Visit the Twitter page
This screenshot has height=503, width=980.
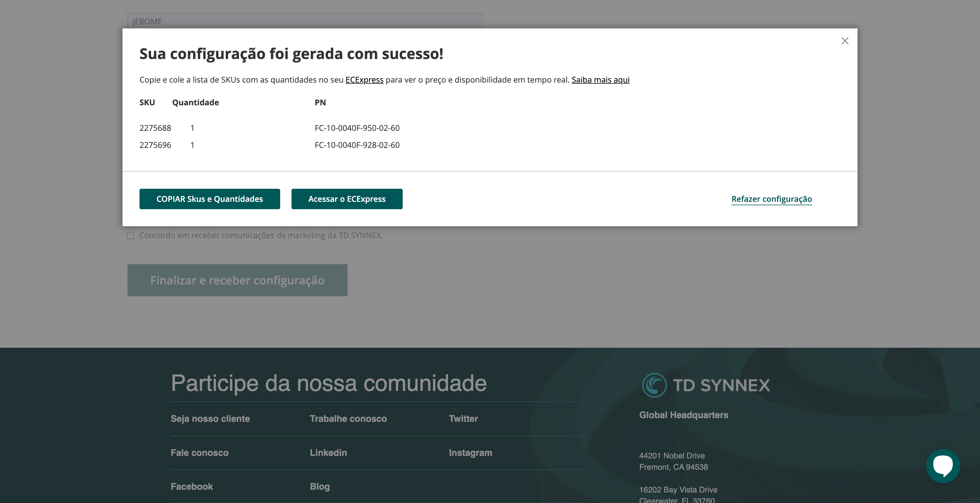point(463,418)
